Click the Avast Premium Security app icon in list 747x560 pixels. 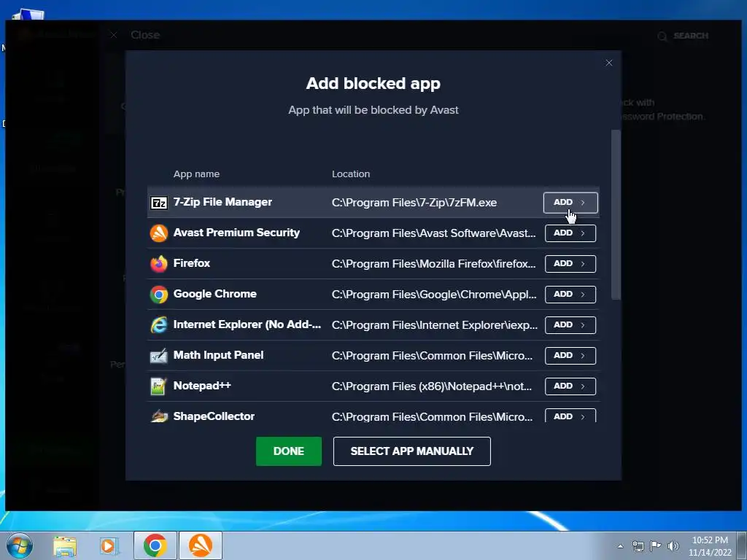point(159,233)
